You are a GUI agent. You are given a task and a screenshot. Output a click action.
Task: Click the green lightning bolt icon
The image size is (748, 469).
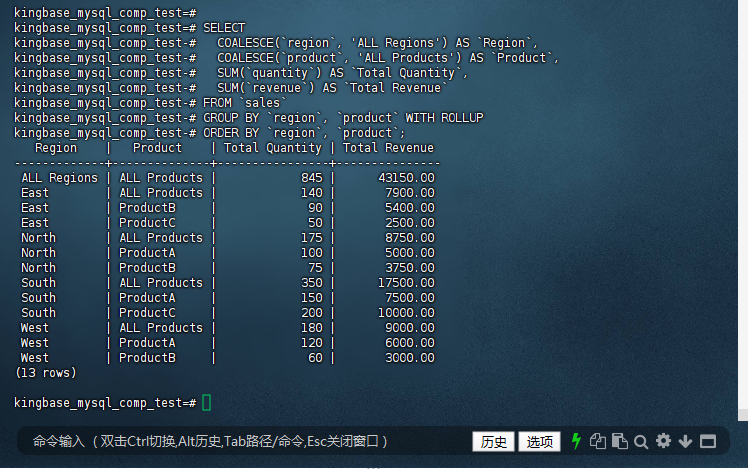576,441
